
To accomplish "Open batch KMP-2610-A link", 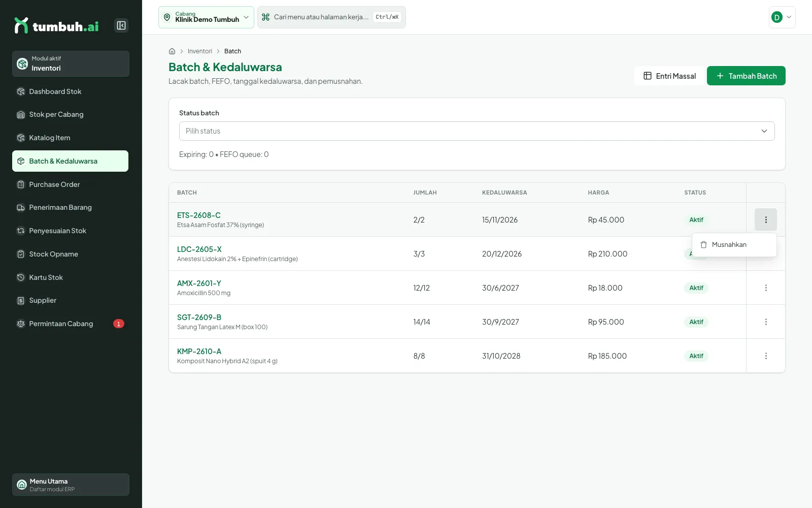I will point(199,352).
